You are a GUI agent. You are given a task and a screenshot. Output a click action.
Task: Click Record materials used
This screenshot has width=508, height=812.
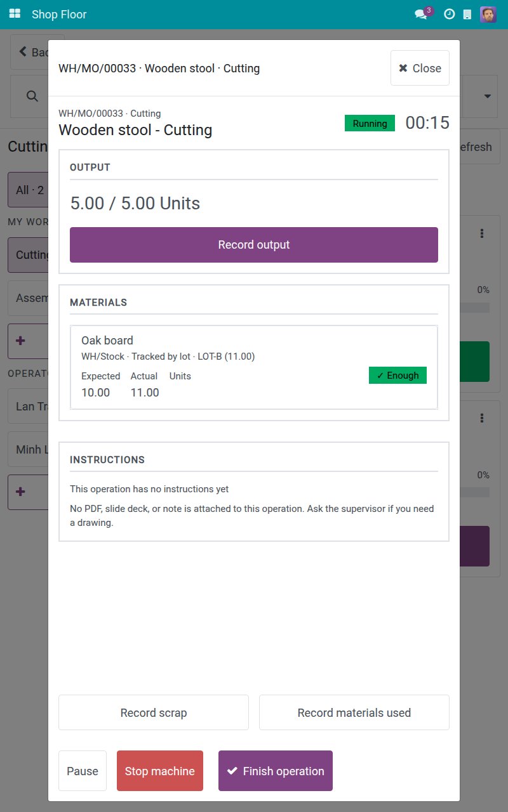354,712
